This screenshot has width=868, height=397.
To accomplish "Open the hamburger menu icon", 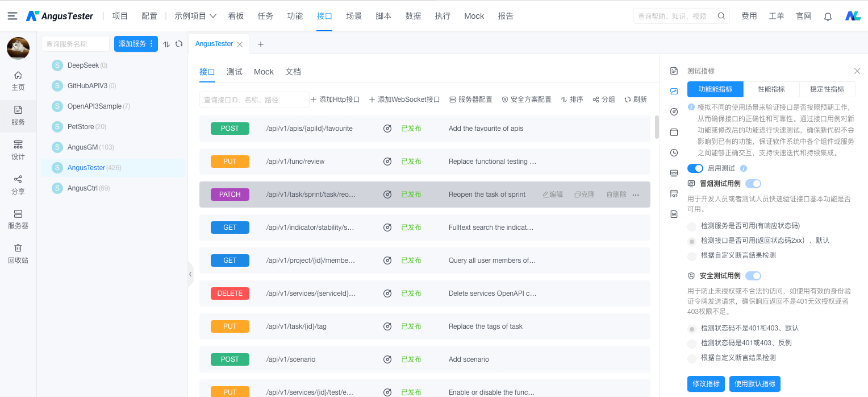I will click(12, 16).
